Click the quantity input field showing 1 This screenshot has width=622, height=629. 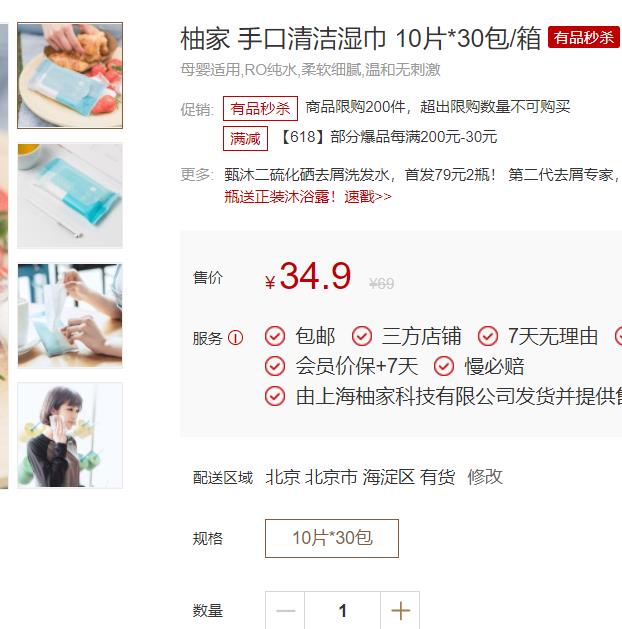click(x=342, y=611)
